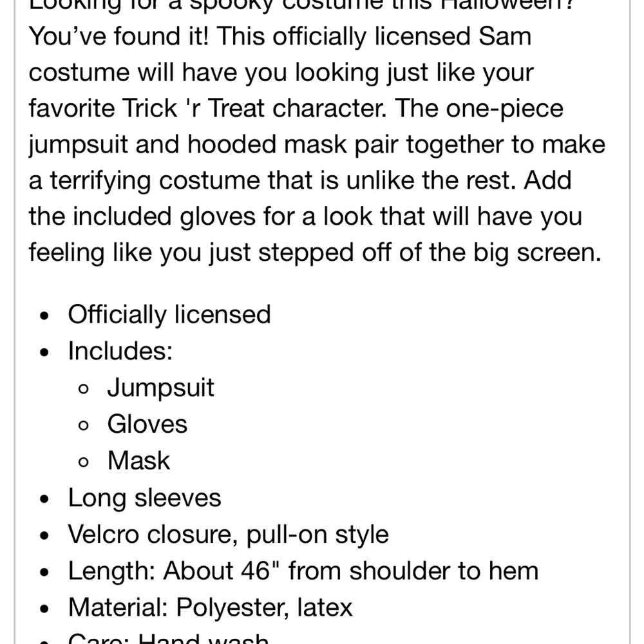Click the words "one-piece" in the paragraph
The height and width of the screenshot is (644, 644).
tap(505, 109)
